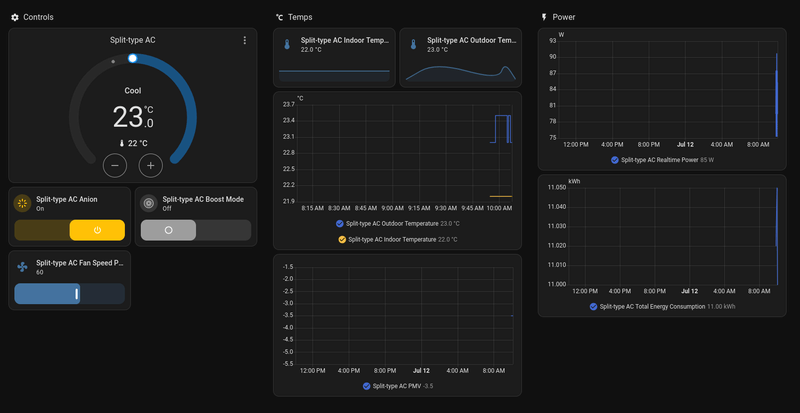This screenshot has width=800, height=413.
Task: Click the Indoor Temperature thermometer icon
Action: point(287,44)
